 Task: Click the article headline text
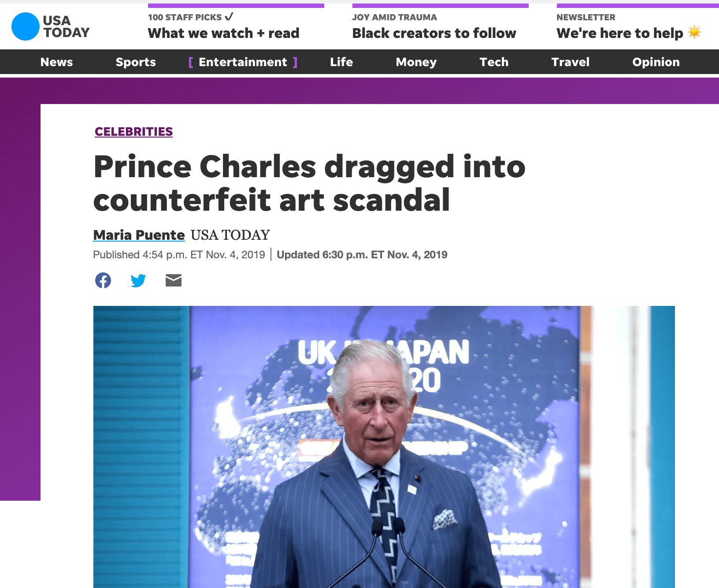pyautogui.click(x=309, y=183)
